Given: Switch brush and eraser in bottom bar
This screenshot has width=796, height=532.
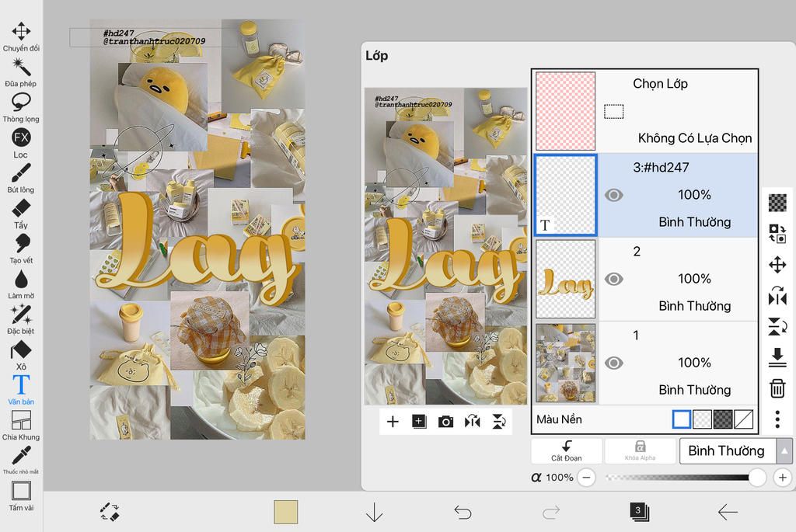Looking at the screenshot, I should tap(110, 513).
